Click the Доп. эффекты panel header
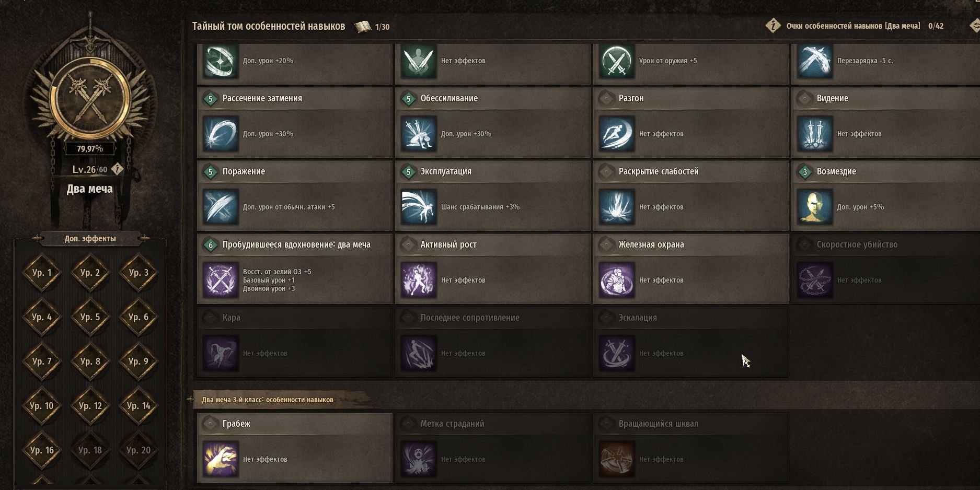The height and width of the screenshot is (490, 980). [x=90, y=239]
